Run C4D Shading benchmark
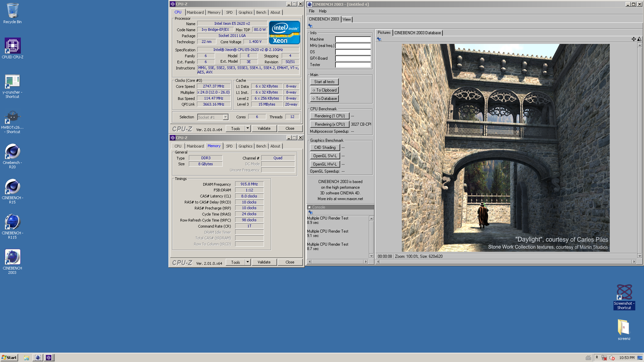This screenshot has width=644, height=362. [x=325, y=147]
